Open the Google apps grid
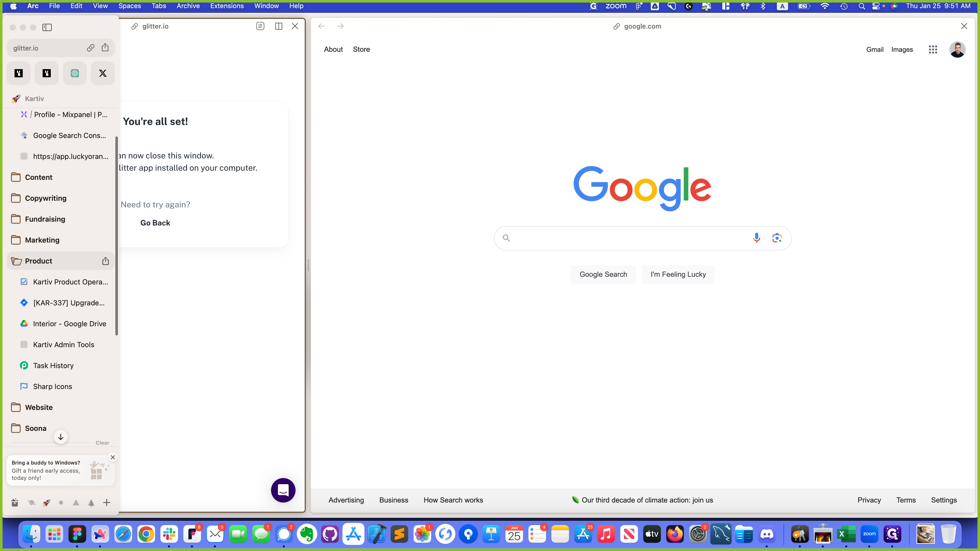 [x=933, y=49]
